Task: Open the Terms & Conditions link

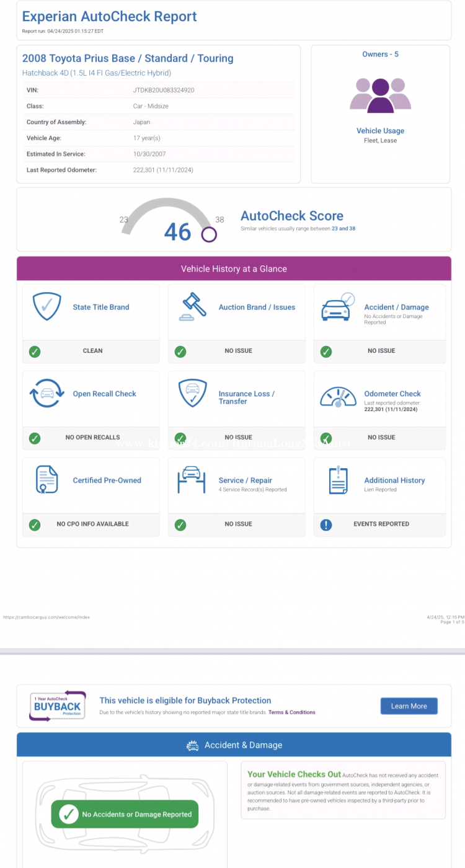Action: point(292,712)
